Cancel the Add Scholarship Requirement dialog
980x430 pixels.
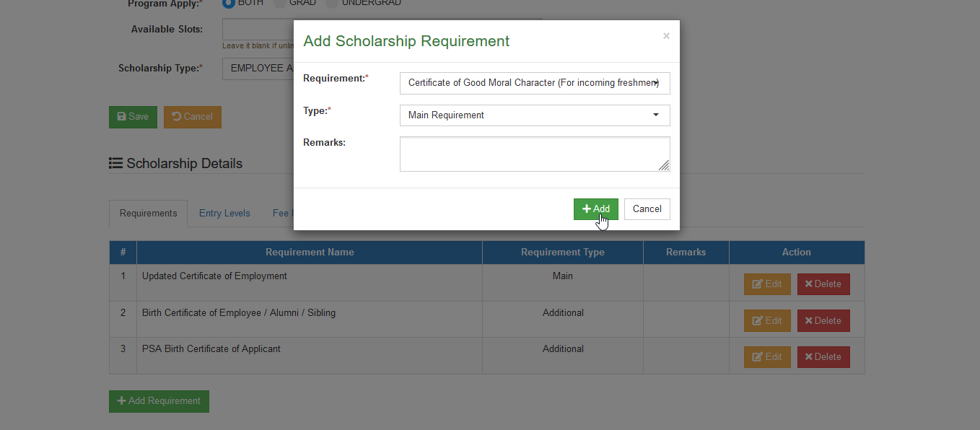coord(647,209)
